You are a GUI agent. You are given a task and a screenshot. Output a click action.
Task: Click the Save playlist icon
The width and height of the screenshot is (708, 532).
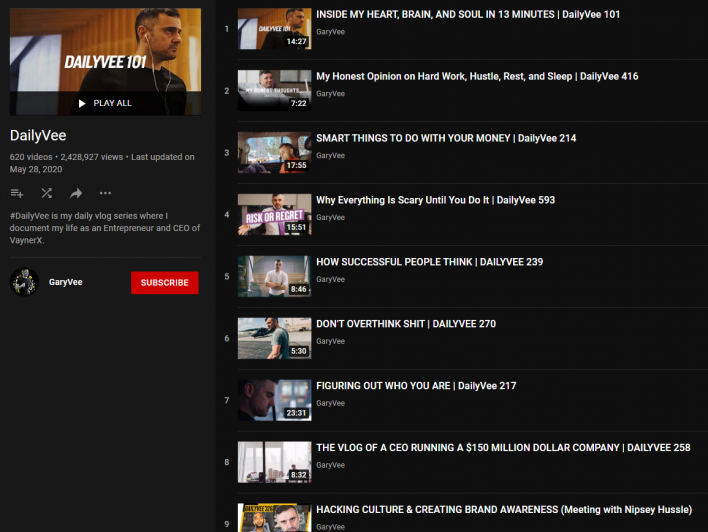[17, 193]
